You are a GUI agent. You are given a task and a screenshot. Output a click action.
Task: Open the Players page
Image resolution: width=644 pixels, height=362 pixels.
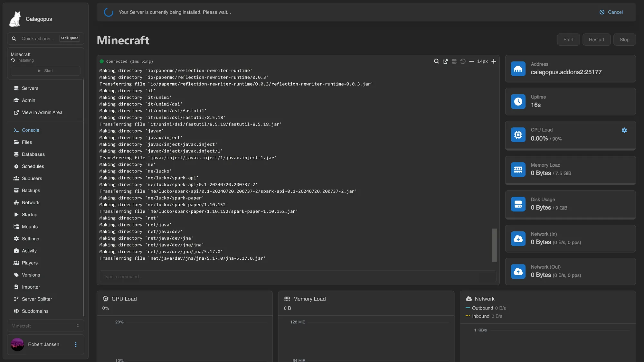[x=45, y=263]
